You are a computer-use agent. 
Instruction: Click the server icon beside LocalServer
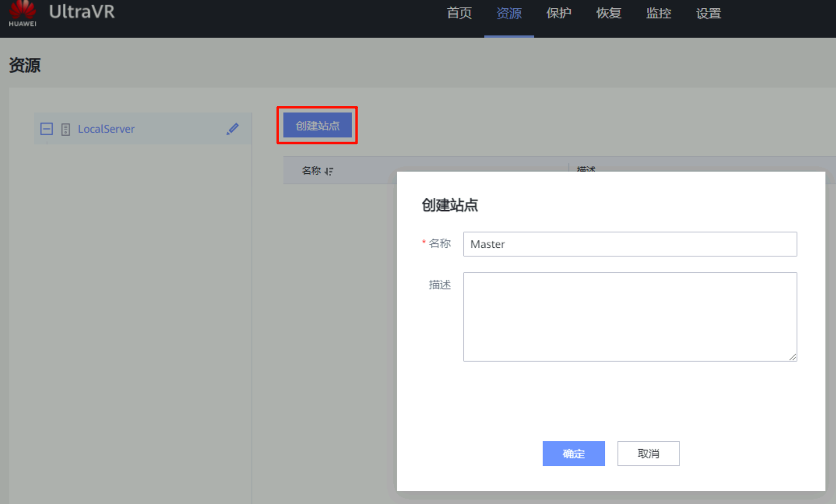click(x=66, y=129)
